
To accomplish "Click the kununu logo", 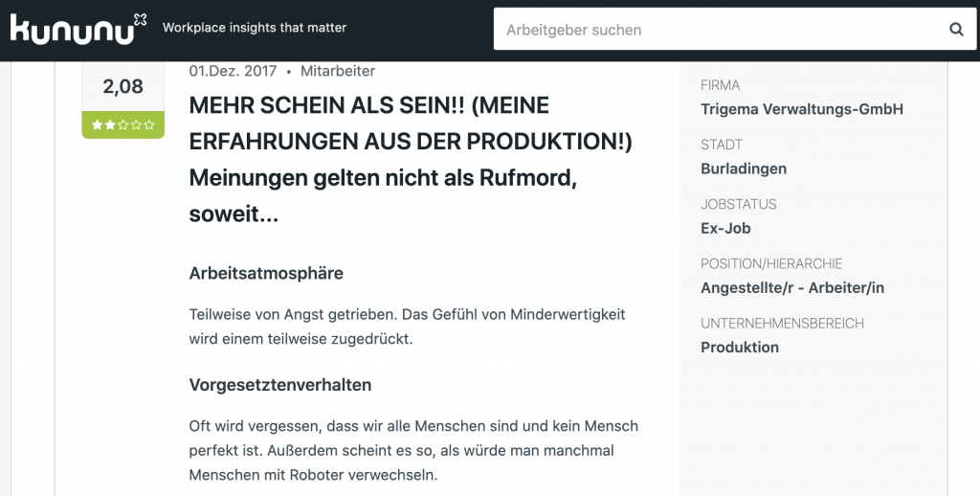I will click(x=78, y=28).
